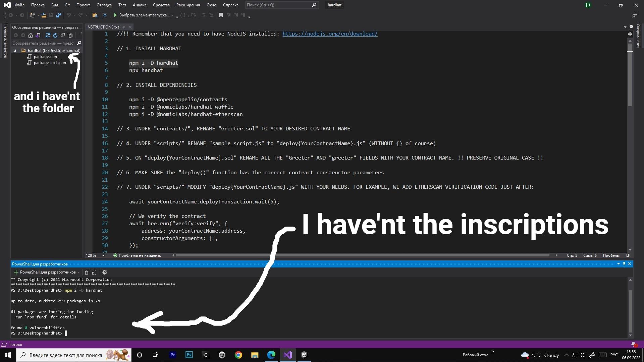Select package.json in solution explorer
This screenshot has height=362, width=644.
45,56
